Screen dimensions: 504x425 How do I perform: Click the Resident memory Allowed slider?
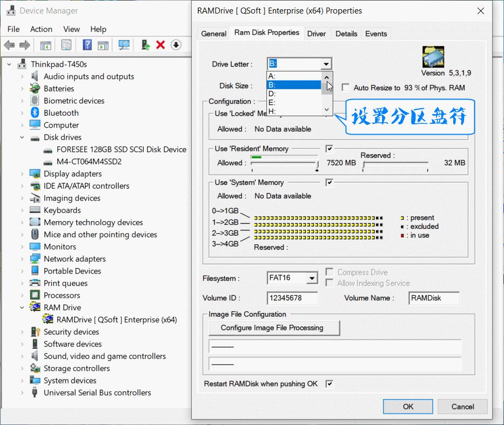284,163
